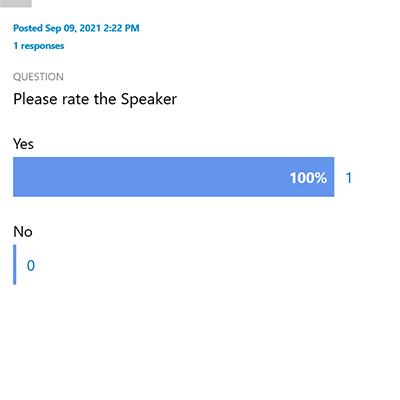Image resolution: width=400 pixels, height=400 pixels.
Task: Click the Please rate the Speaker question
Action: click(95, 99)
